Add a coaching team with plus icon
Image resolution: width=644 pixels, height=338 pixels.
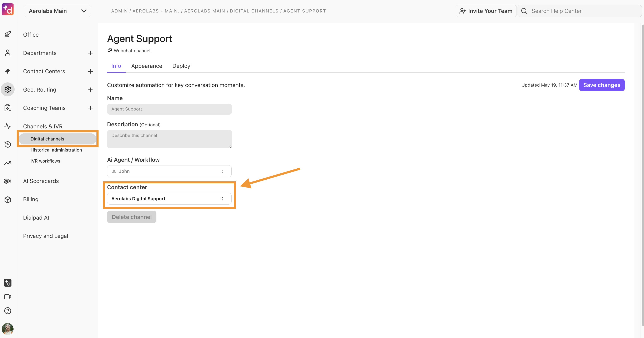[91, 108]
